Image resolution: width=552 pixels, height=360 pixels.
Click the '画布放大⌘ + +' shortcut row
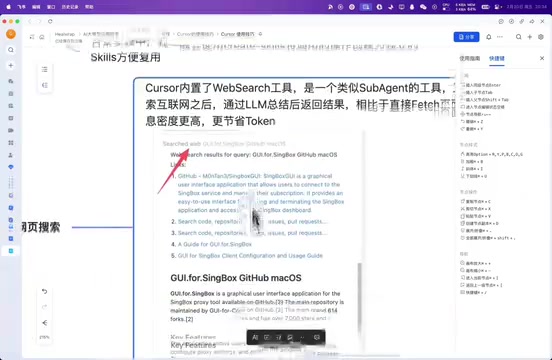coord(476,263)
